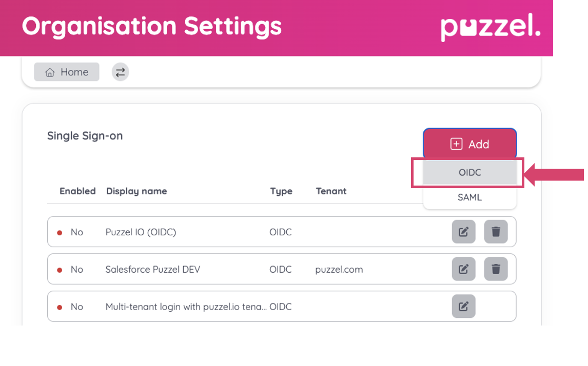Screen dimensions: 588x366
Task: Click the plus icon inside Add button
Action: 456,144
